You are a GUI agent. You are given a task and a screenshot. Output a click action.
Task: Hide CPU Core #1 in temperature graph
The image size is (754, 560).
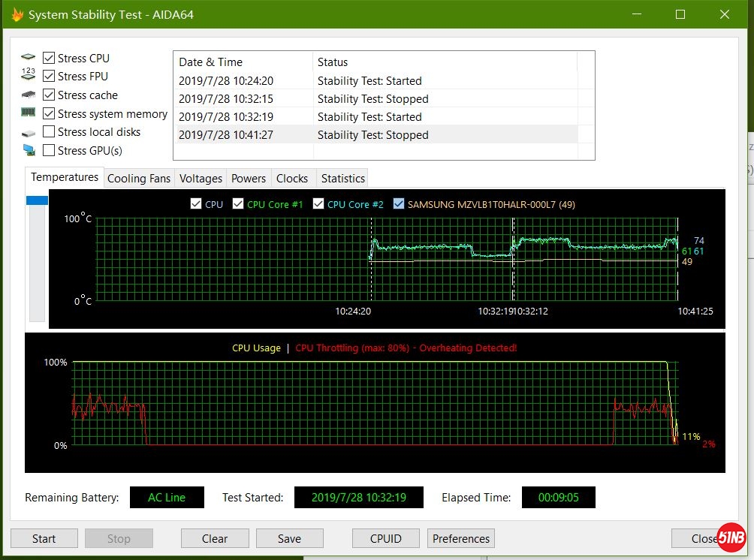(238, 204)
